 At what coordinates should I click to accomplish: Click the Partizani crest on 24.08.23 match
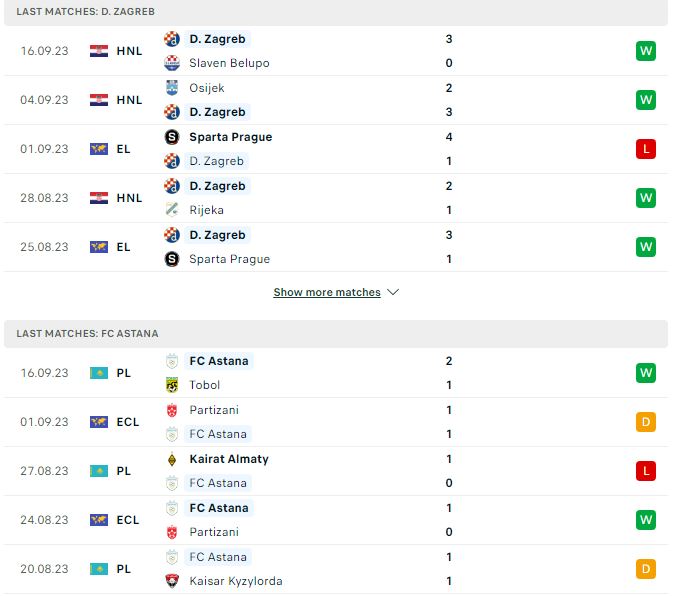point(172,532)
